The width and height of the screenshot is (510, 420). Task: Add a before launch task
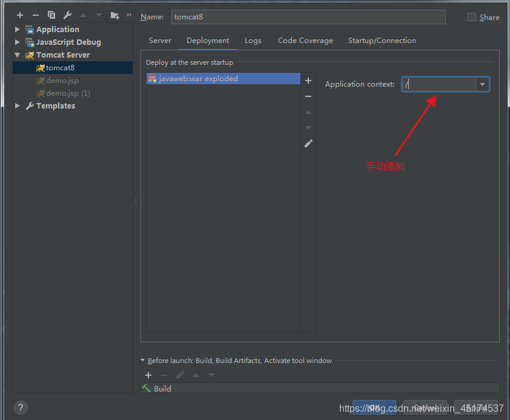(148, 375)
